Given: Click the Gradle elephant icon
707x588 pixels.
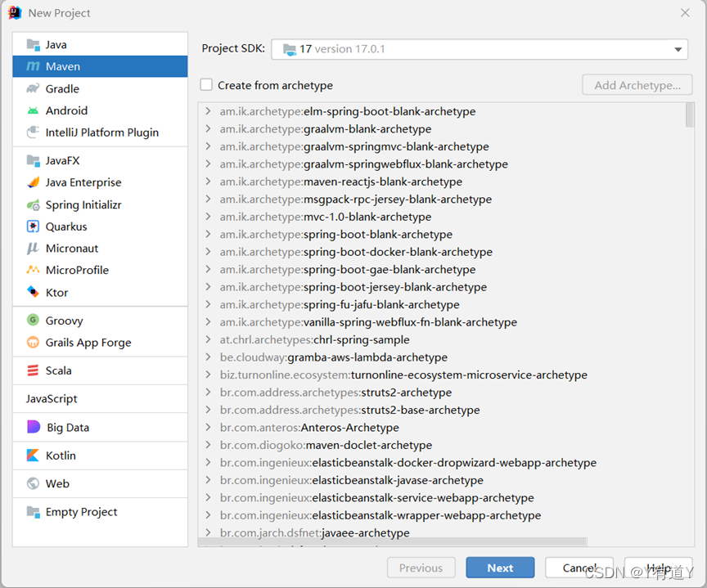Looking at the screenshot, I should tap(33, 88).
